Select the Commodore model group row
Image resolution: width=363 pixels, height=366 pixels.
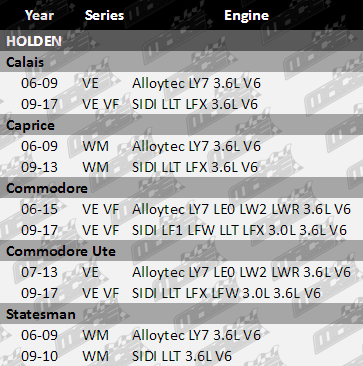(181, 188)
